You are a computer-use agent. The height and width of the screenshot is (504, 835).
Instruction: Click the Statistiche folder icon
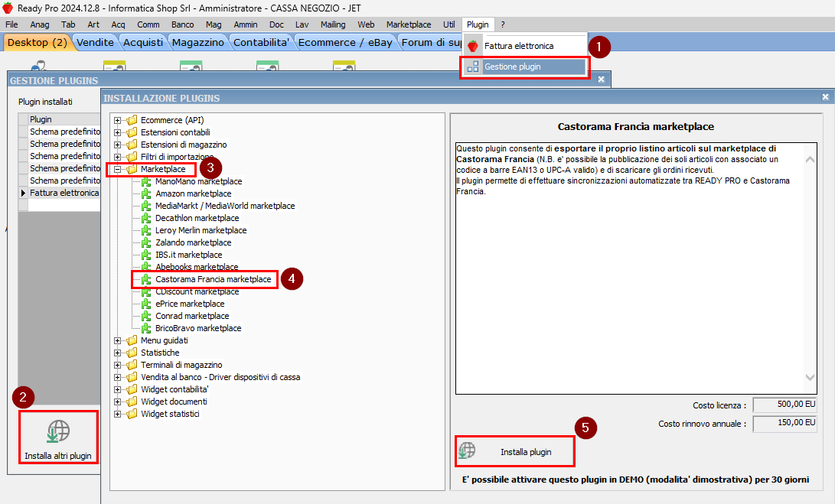pyautogui.click(x=132, y=353)
